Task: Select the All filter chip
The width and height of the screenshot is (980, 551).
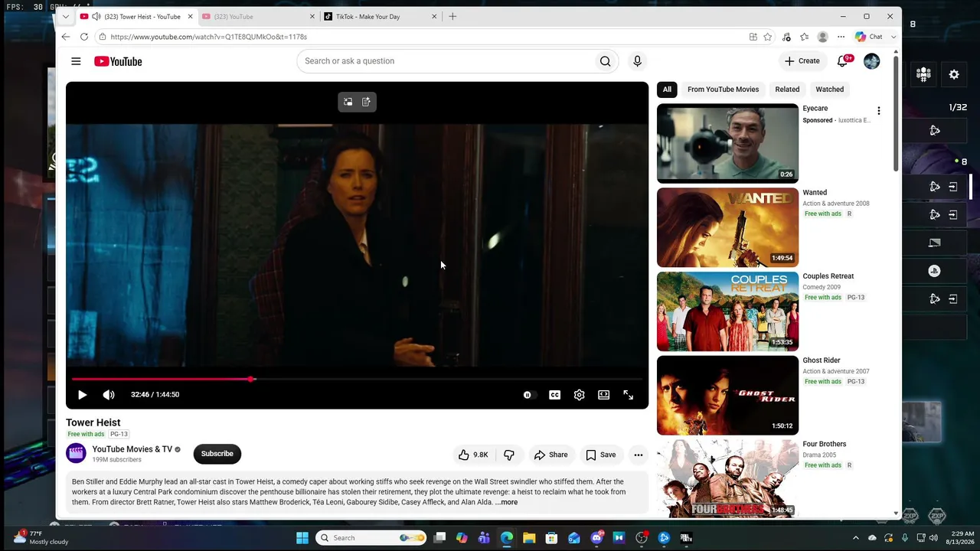Action: pos(667,90)
